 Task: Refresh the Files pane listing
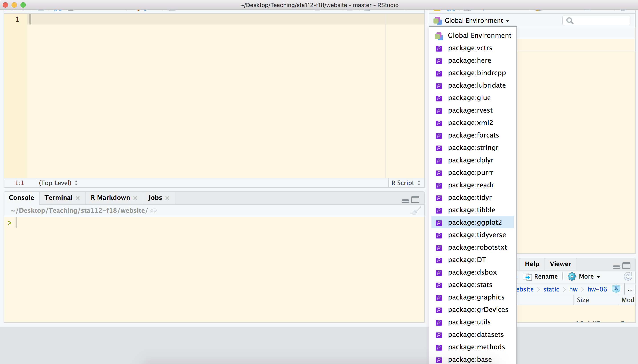(628, 276)
